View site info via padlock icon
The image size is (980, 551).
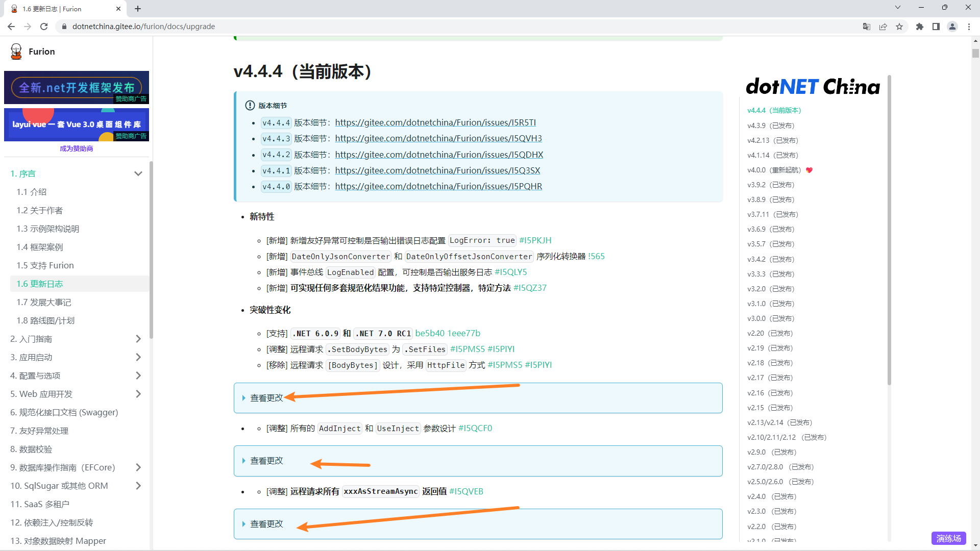click(64, 27)
